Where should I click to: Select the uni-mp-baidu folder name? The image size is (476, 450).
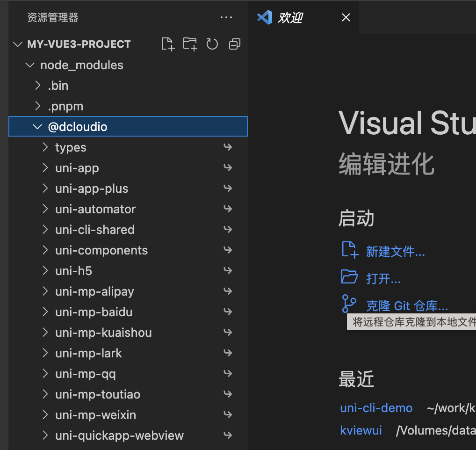[x=94, y=312]
